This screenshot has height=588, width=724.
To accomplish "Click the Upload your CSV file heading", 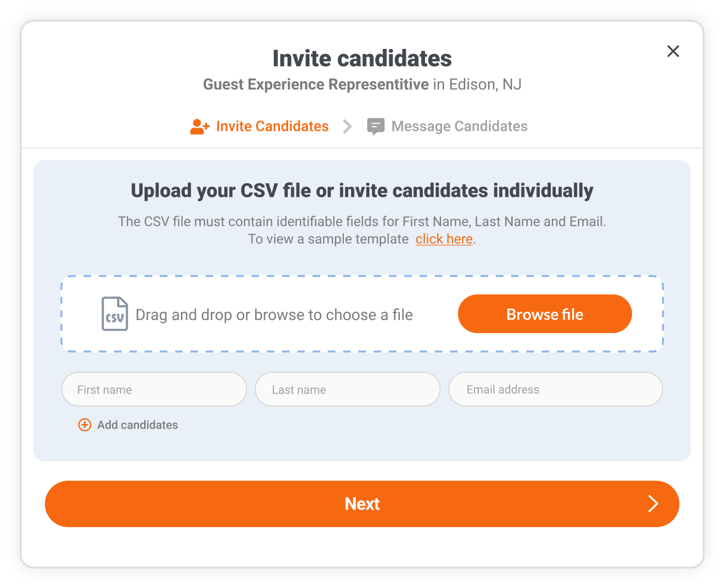I will [362, 191].
